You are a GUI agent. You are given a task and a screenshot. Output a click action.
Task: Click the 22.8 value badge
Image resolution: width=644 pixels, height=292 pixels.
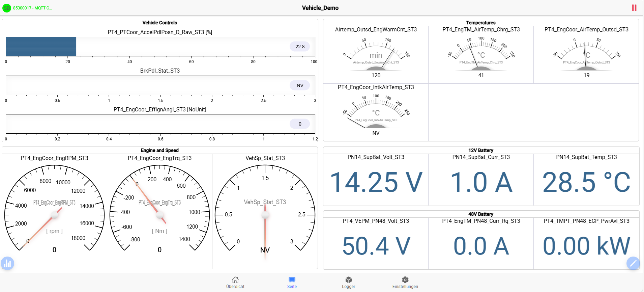point(300,47)
